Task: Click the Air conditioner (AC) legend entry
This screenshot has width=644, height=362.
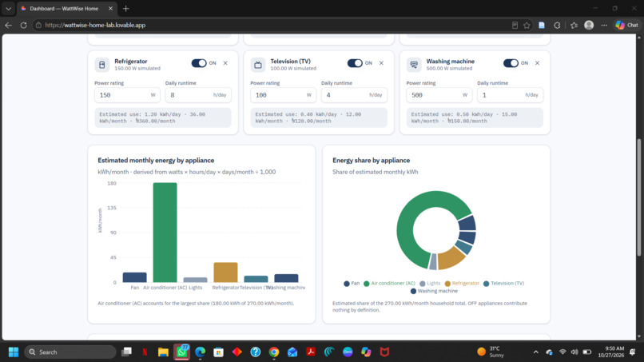Action: (x=389, y=284)
